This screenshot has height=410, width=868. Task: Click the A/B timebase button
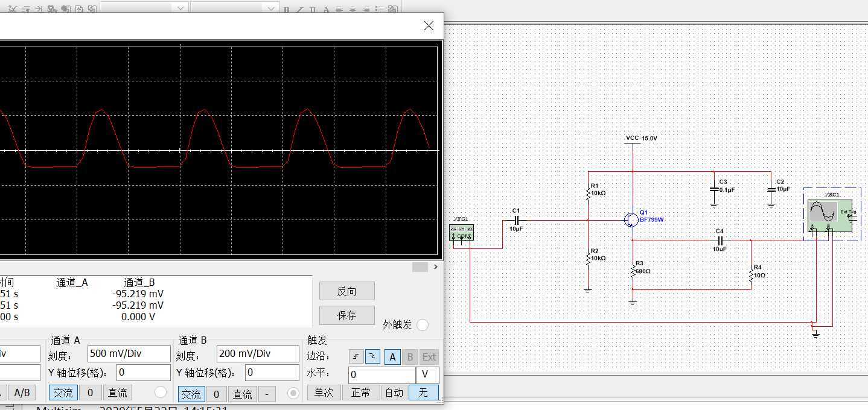coord(22,393)
